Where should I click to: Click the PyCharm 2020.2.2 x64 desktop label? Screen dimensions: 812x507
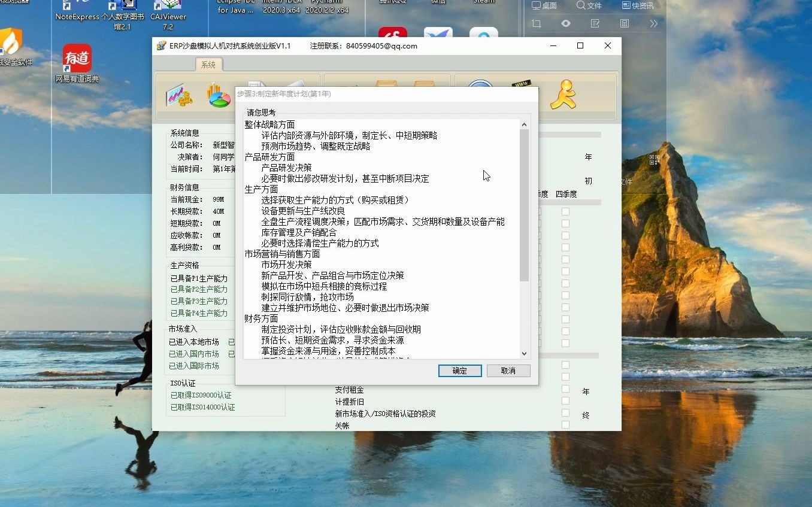tap(327, 6)
